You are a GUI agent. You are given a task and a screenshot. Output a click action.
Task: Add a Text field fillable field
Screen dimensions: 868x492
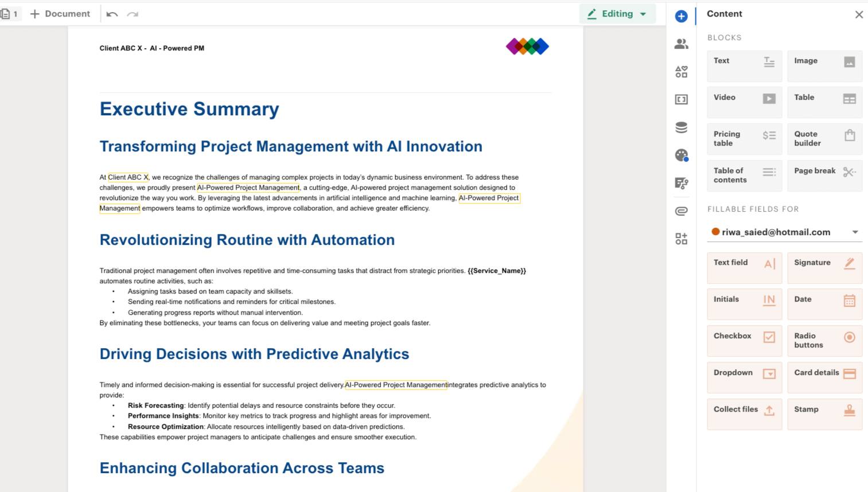pos(744,267)
